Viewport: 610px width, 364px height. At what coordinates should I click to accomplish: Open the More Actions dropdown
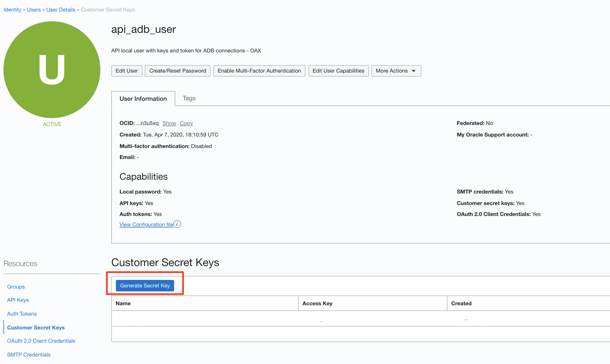pos(396,71)
